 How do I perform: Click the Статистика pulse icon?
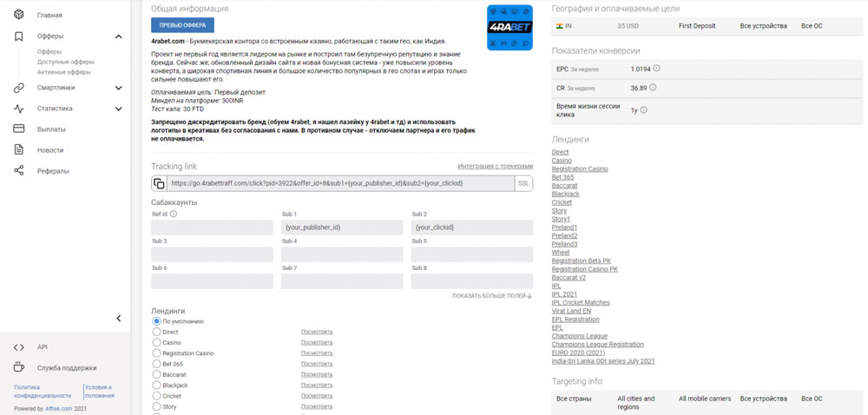(19, 109)
